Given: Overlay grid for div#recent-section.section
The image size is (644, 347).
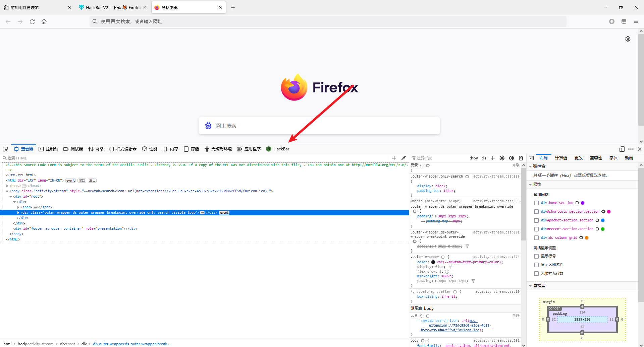Looking at the screenshot, I should click(x=536, y=229).
